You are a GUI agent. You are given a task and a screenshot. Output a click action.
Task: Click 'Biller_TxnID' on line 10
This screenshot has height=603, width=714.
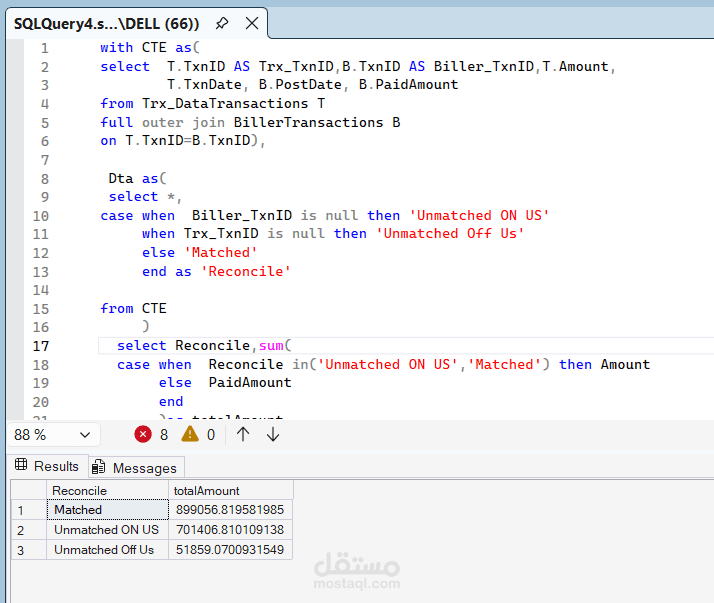242,215
